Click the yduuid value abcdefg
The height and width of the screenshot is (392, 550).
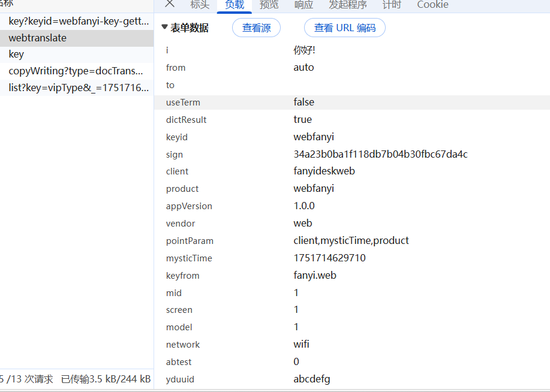[x=312, y=379]
